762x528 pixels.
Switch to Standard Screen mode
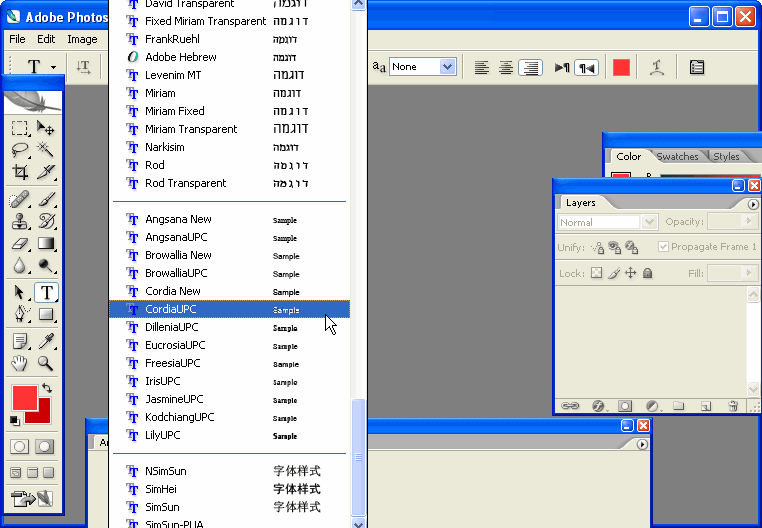point(16,473)
